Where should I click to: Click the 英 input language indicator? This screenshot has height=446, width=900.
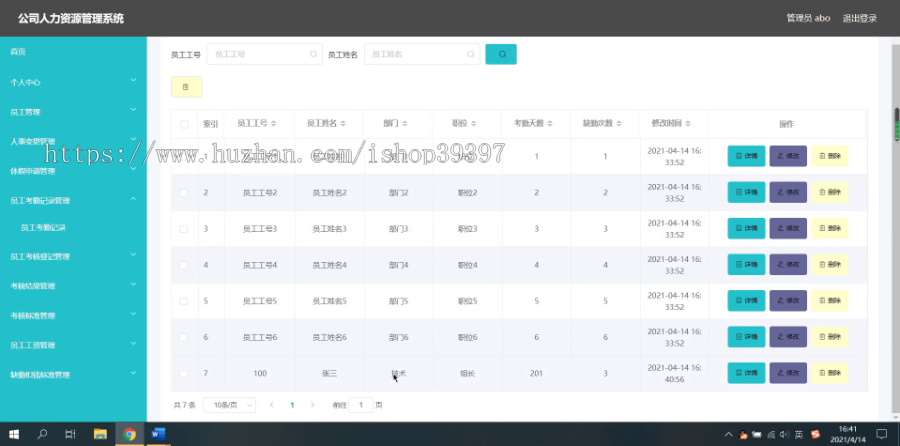799,435
